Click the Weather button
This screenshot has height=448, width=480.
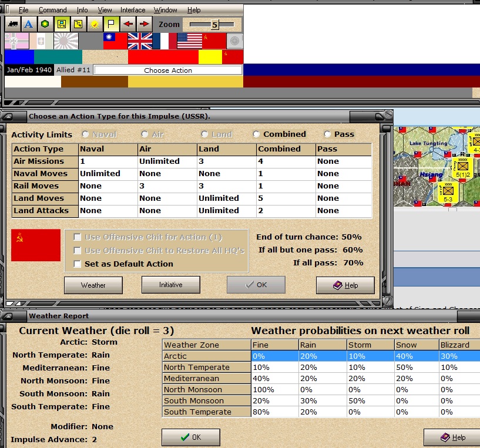(93, 285)
